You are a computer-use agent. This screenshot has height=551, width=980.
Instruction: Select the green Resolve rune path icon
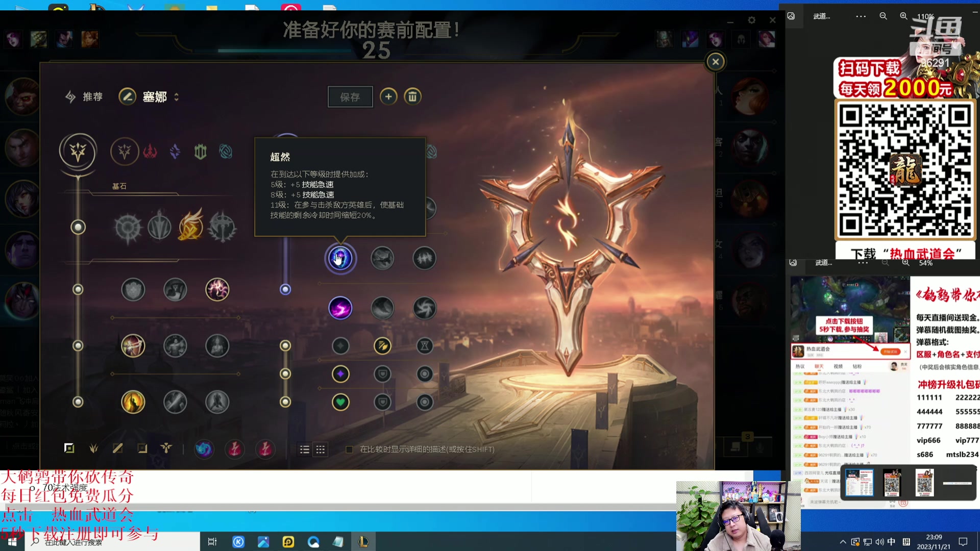[200, 152]
